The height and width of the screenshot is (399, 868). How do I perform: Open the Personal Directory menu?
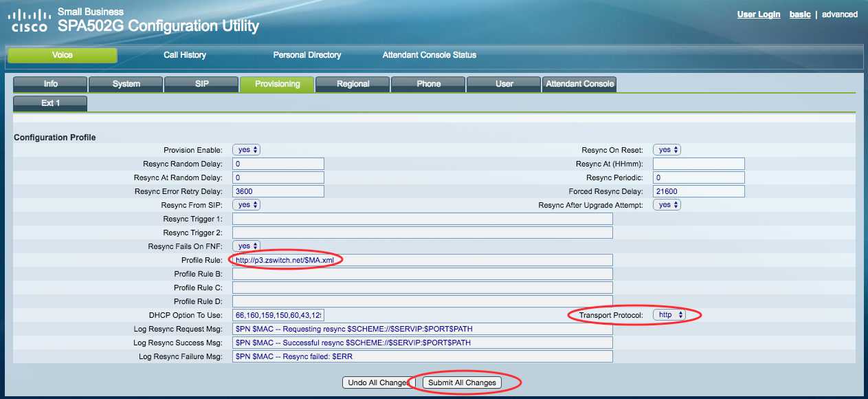(307, 55)
